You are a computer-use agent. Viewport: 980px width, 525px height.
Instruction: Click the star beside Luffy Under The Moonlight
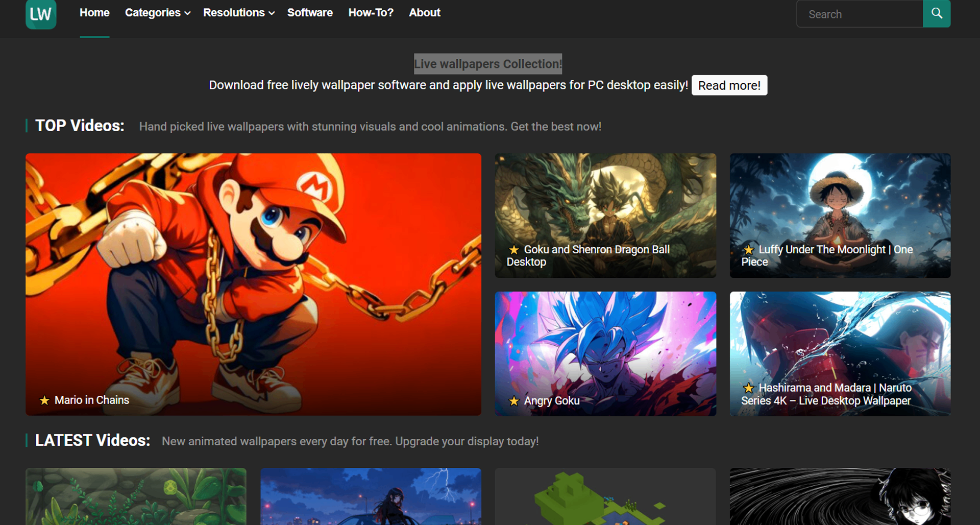[749, 250]
